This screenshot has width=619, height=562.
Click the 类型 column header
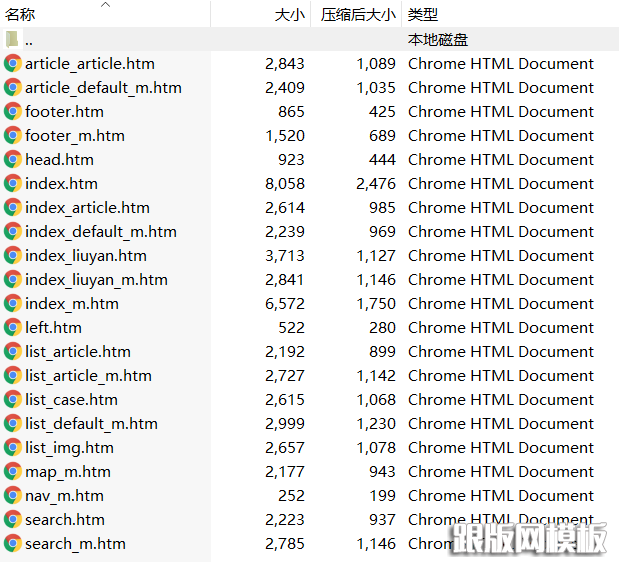pos(423,15)
